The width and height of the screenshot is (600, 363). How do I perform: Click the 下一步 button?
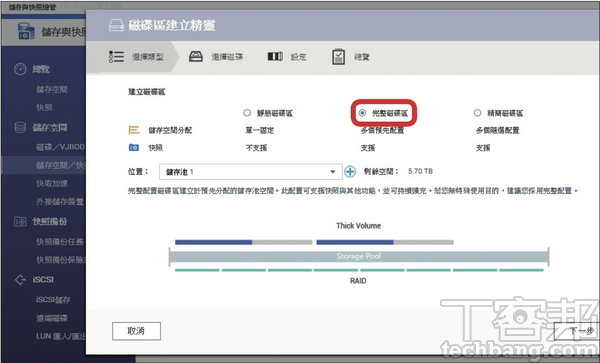coord(577,331)
